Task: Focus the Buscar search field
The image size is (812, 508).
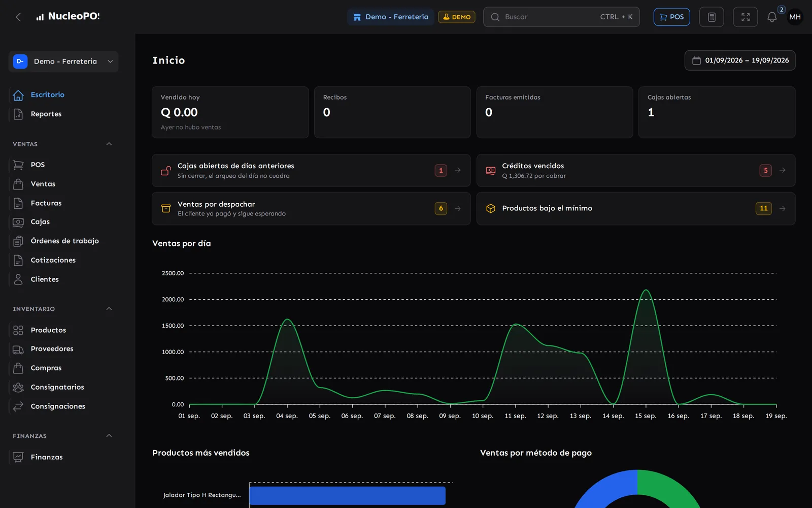Action: click(561, 17)
